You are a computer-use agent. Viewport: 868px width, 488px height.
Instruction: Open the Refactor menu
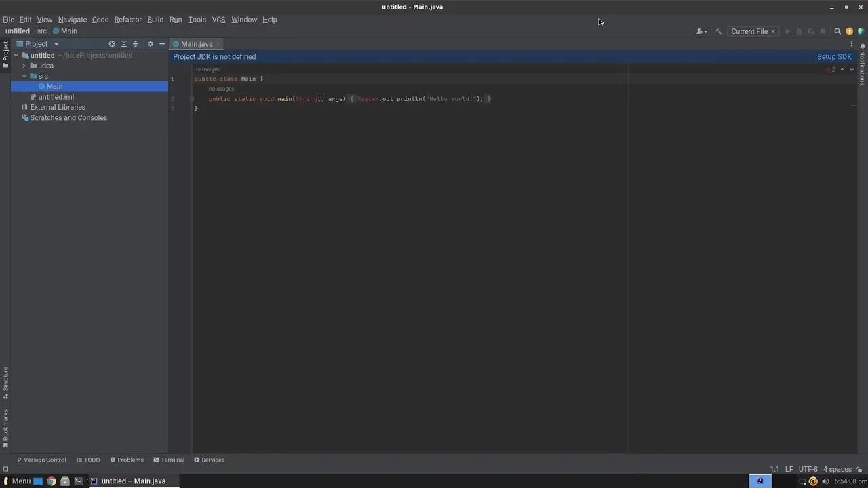pos(127,20)
